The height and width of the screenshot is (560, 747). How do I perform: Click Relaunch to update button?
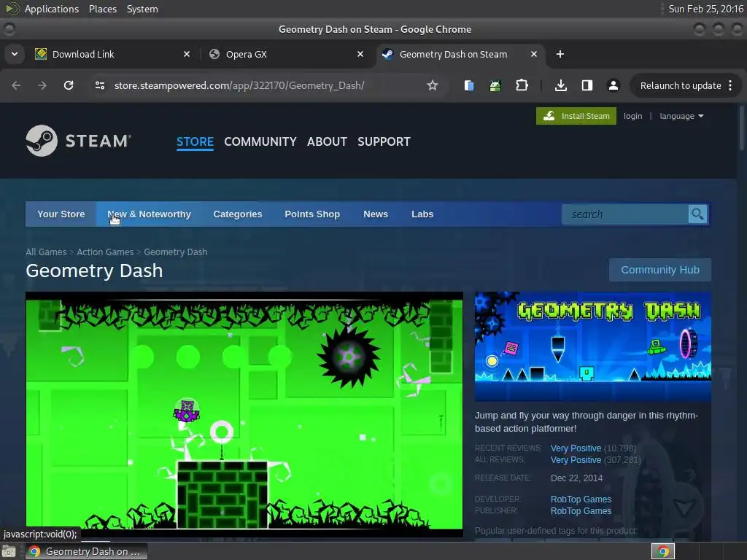(681, 86)
